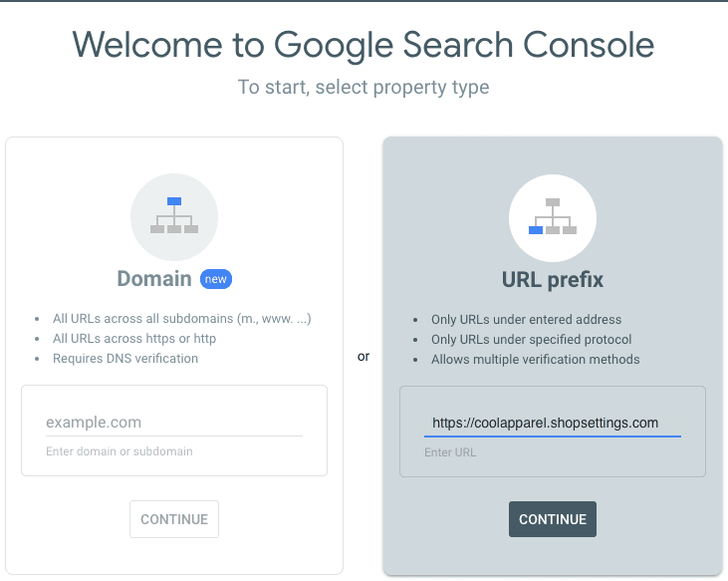Click the "Requires DNS verification" bullet

pyautogui.click(x=125, y=359)
